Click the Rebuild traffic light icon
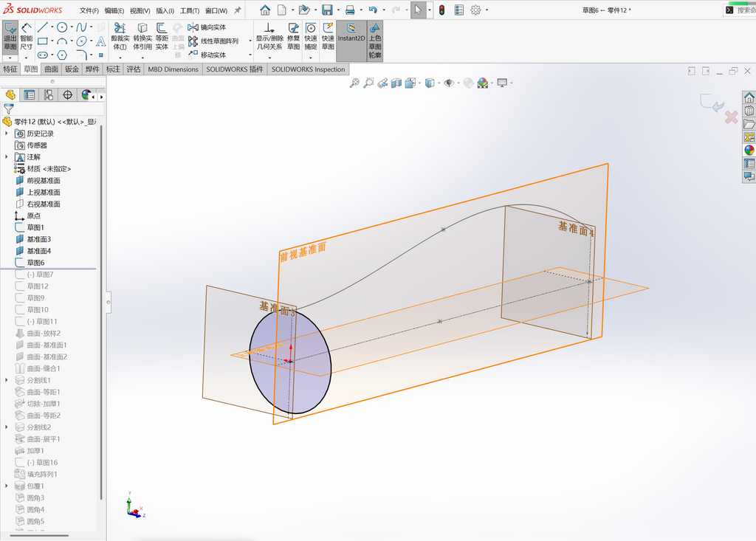This screenshot has width=756, height=541. click(441, 10)
